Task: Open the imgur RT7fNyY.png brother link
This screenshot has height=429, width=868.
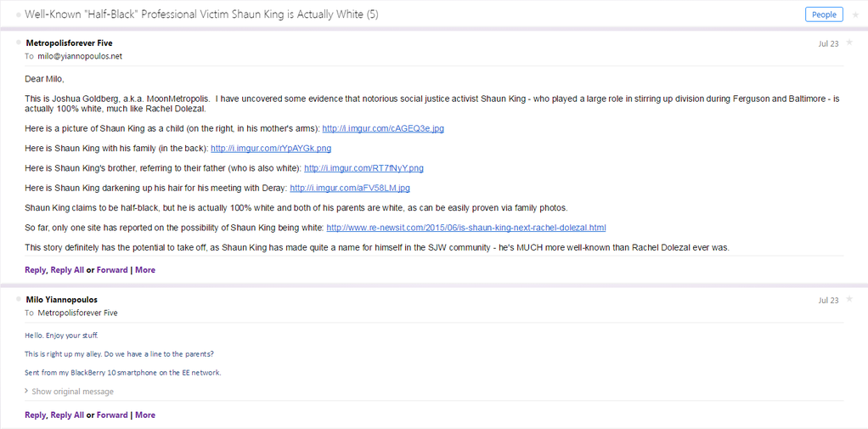Action: [x=364, y=168]
